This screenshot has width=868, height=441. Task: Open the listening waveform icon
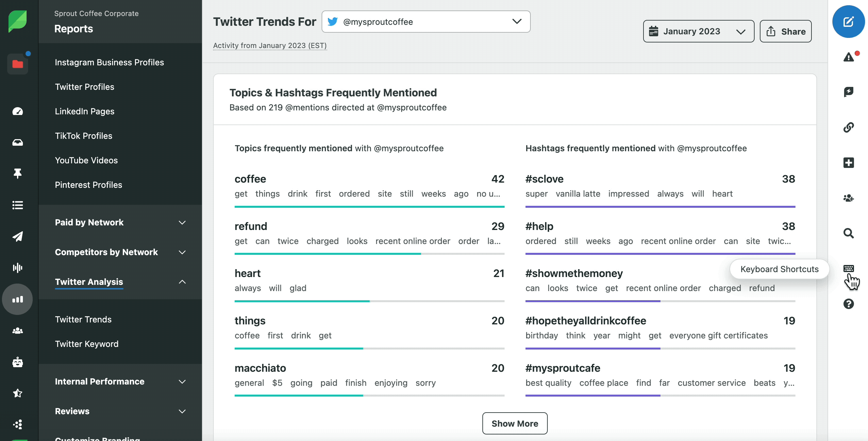click(x=18, y=268)
